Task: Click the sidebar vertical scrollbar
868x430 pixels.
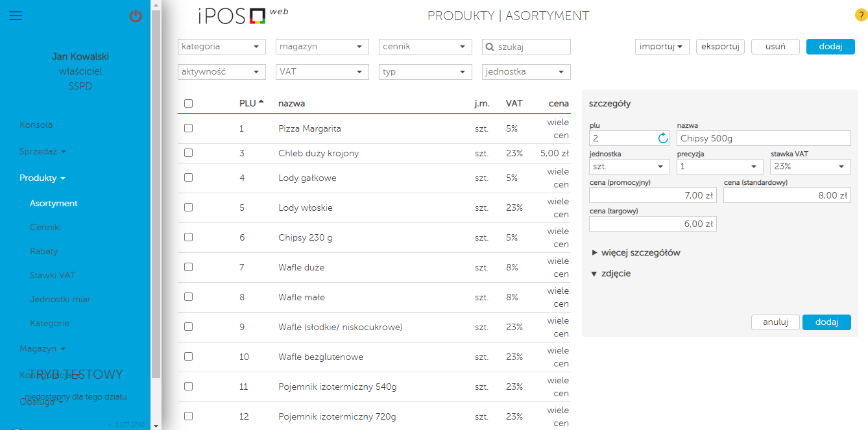Action: 156,195
